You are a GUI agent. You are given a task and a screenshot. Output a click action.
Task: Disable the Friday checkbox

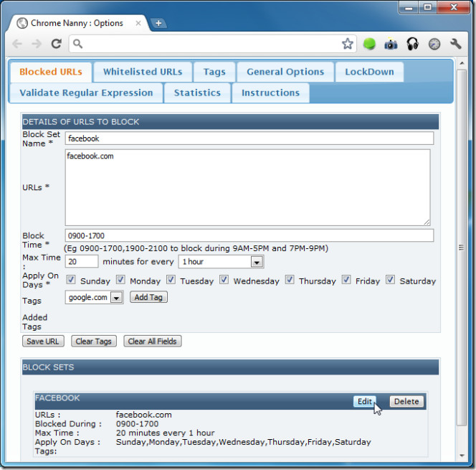pyautogui.click(x=346, y=280)
